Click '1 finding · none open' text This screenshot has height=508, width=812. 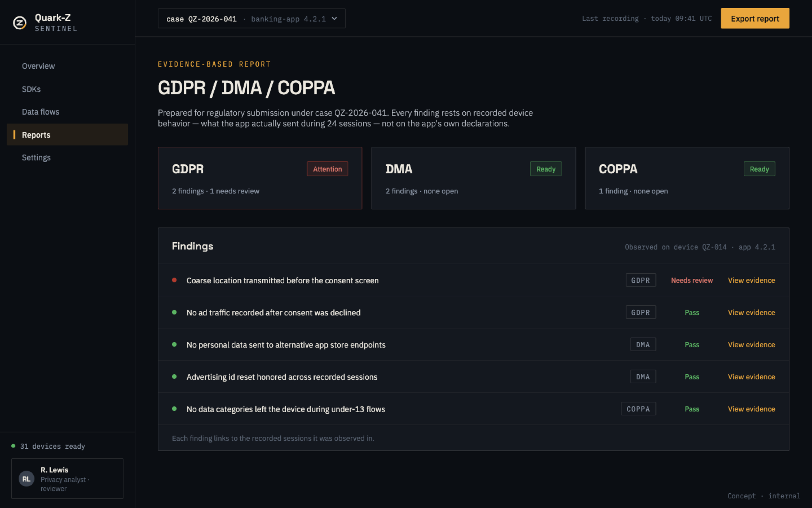[633, 191]
